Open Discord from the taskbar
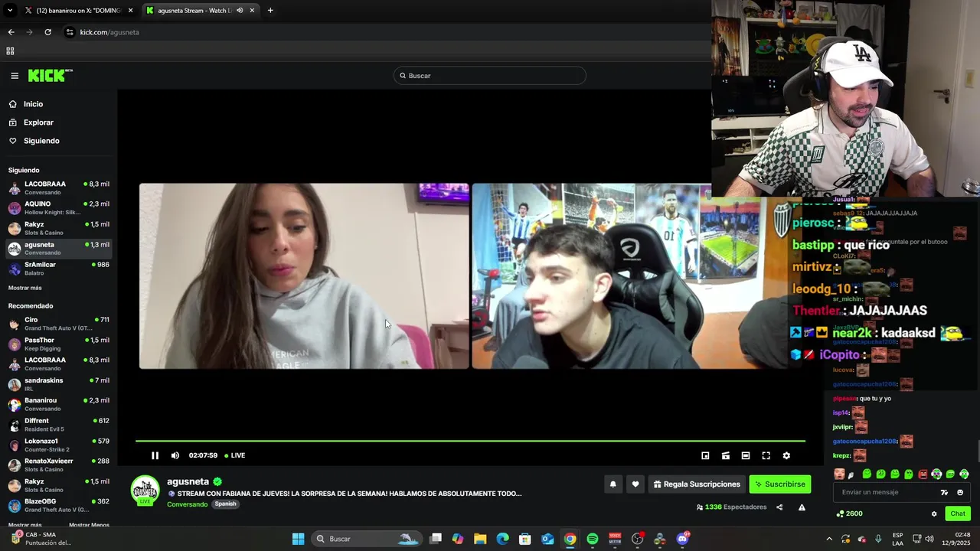 click(x=682, y=539)
